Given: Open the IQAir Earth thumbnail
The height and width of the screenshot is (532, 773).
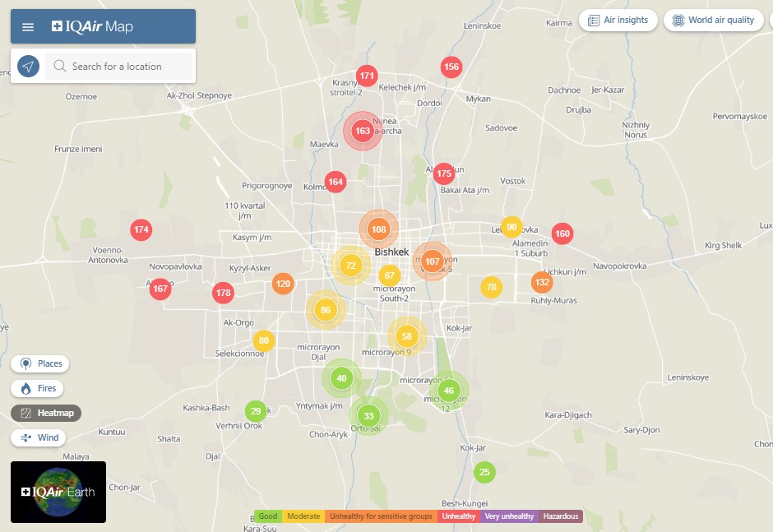Looking at the screenshot, I should click(58, 492).
